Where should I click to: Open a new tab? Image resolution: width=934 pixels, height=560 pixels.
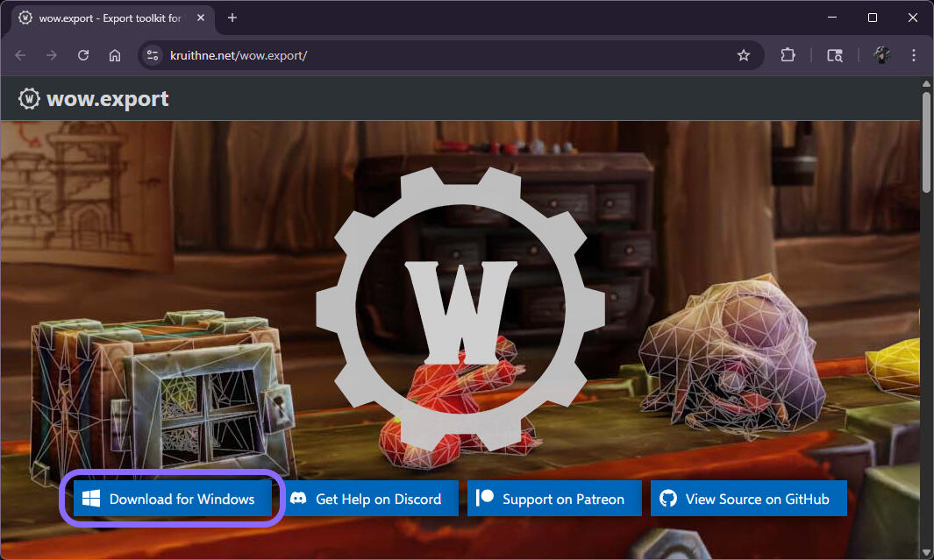pos(232,18)
